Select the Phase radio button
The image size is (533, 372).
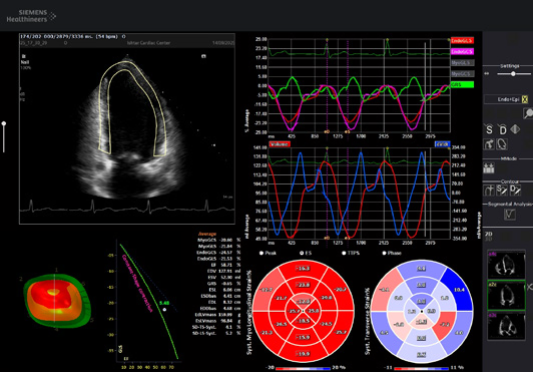[x=384, y=253]
